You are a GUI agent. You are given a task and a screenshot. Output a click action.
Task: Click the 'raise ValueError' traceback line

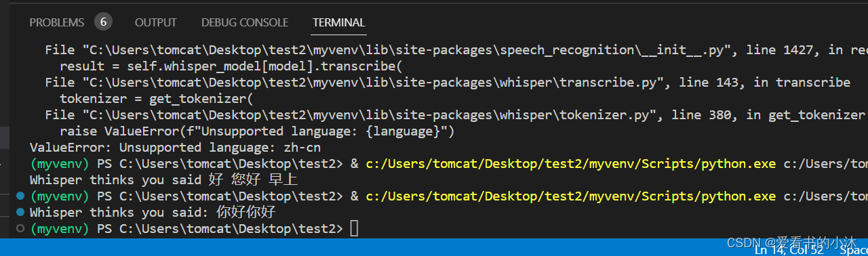pos(257,131)
